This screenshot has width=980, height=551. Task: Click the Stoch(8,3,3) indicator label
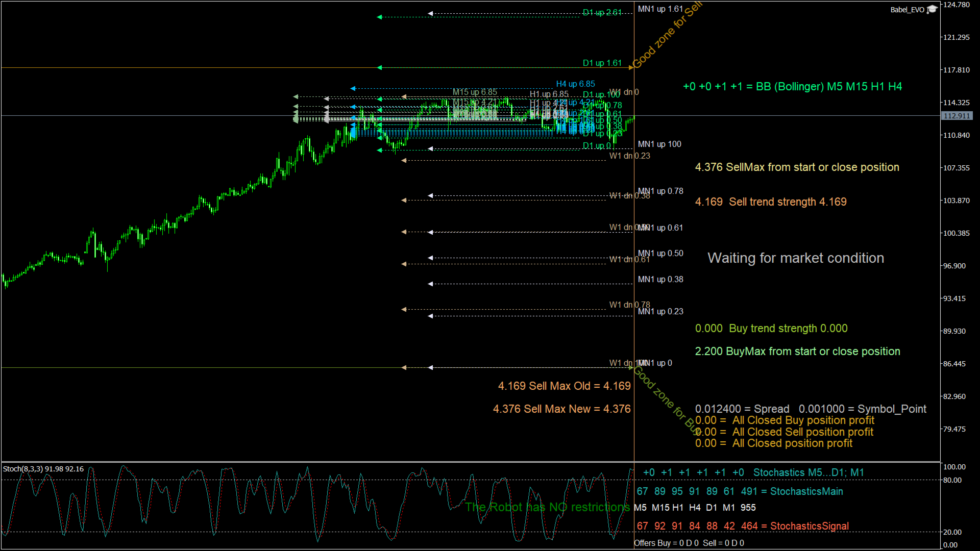point(43,469)
